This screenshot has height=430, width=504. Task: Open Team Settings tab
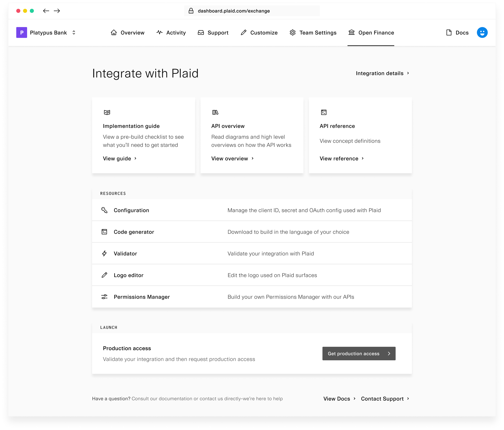click(313, 32)
